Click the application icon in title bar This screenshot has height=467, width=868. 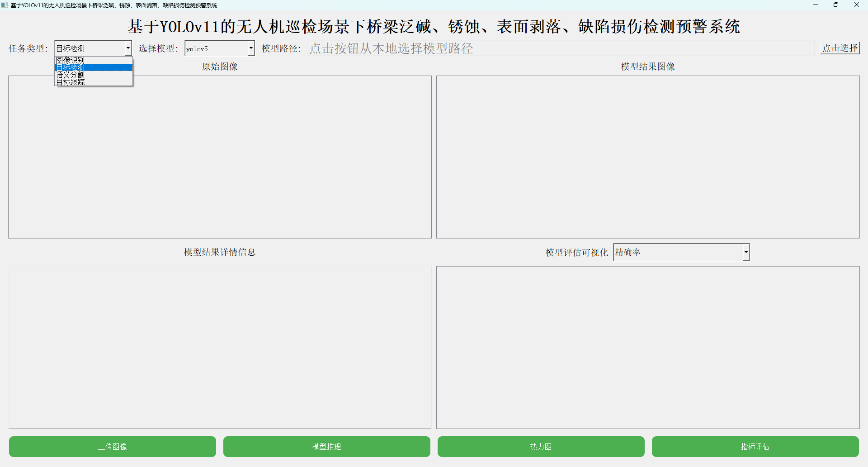pos(5,5)
